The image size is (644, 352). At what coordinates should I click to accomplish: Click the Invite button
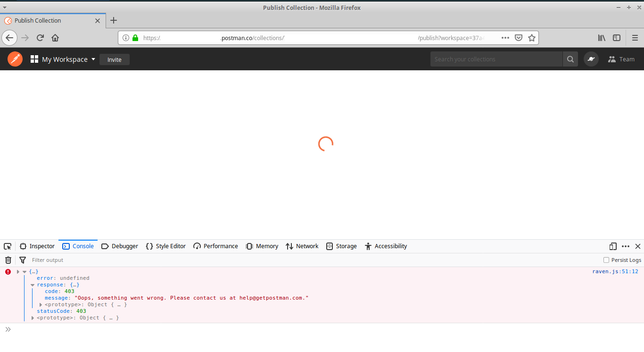point(114,59)
